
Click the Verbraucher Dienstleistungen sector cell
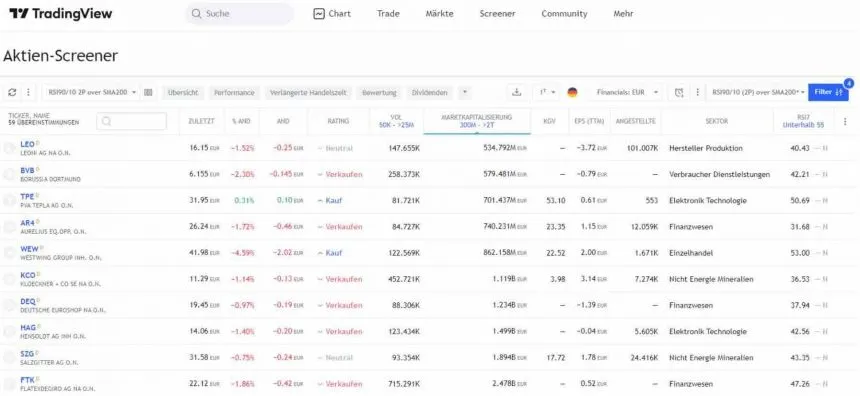(719, 174)
